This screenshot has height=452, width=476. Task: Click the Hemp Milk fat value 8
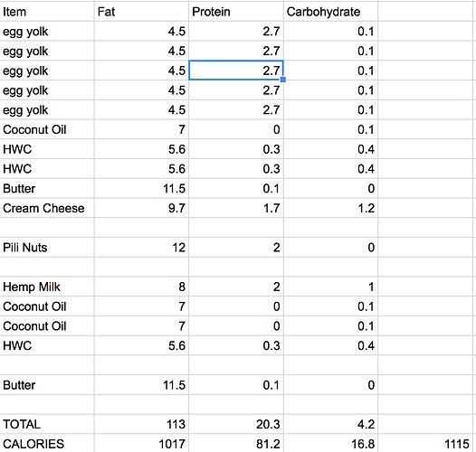click(x=141, y=287)
